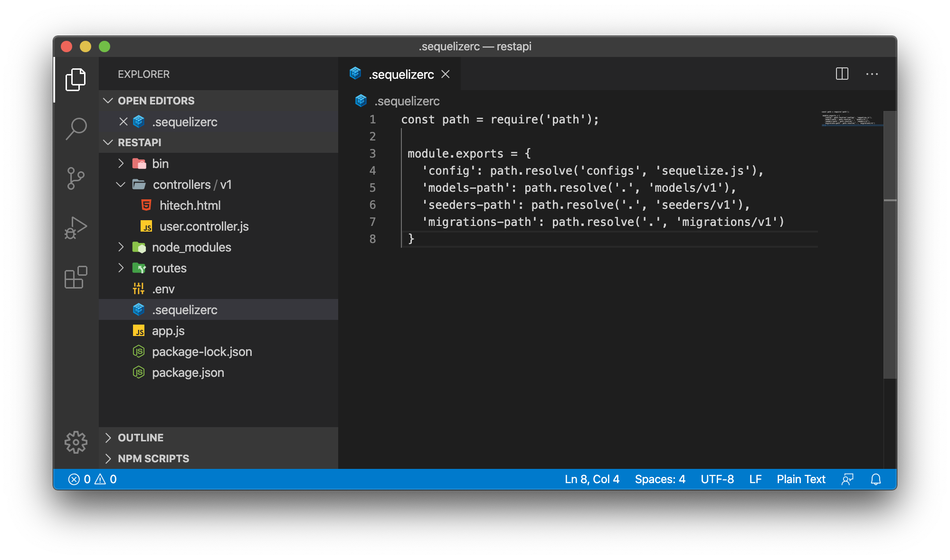Open the Search view in activity bar
950x560 pixels.
pos(76,129)
